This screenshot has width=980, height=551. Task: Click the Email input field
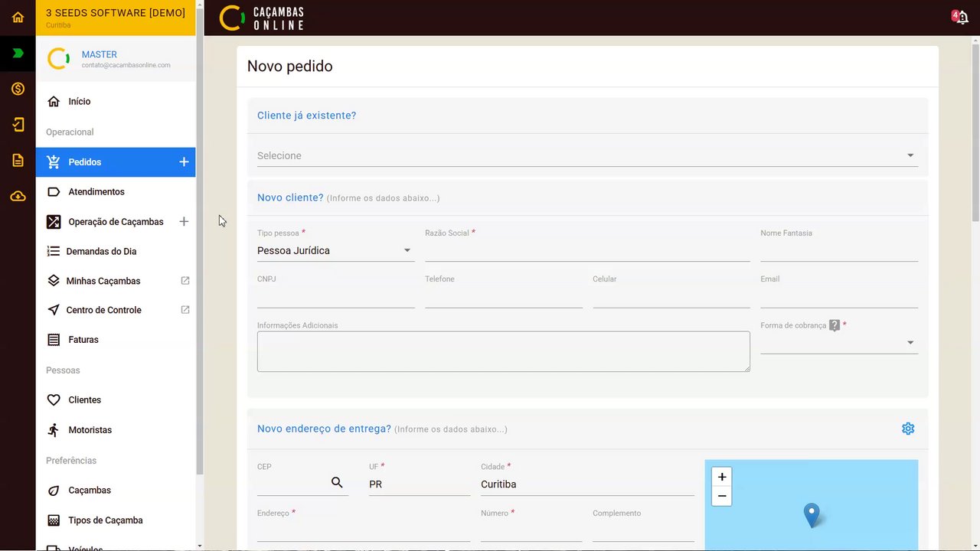pyautogui.click(x=839, y=297)
